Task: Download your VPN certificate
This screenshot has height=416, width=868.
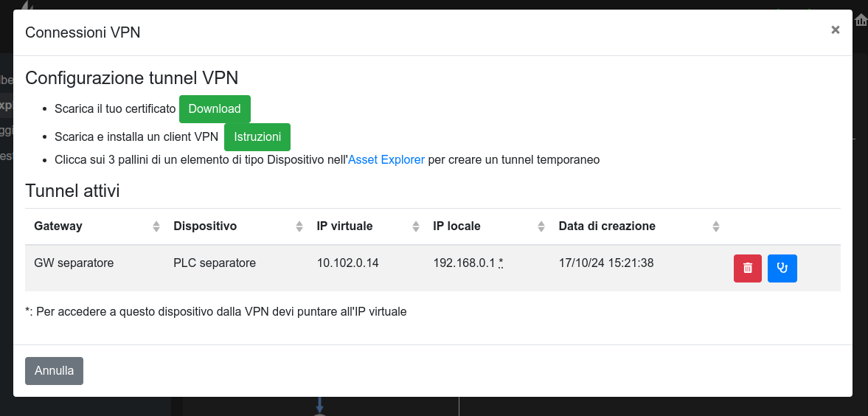Action: [x=215, y=109]
